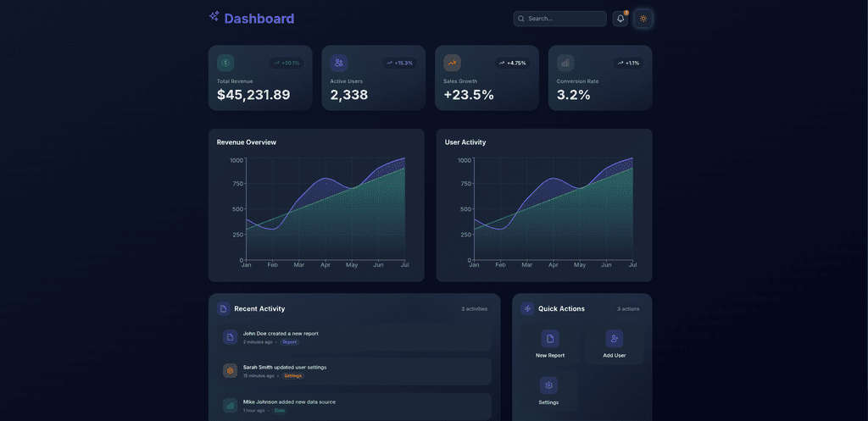The height and width of the screenshot is (421, 868).
Task: Click the sparkles logo beside Dashboard
Action: click(214, 17)
